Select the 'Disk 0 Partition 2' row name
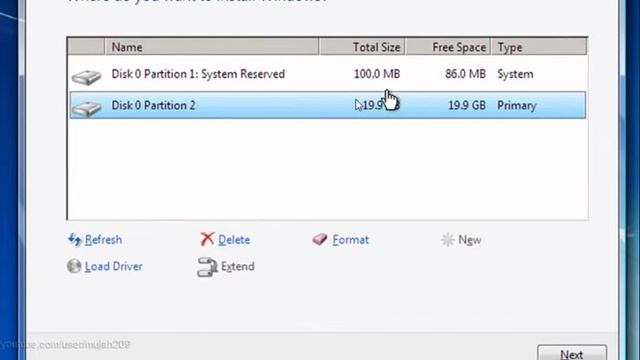This screenshot has height=360, width=640. click(153, 105)
